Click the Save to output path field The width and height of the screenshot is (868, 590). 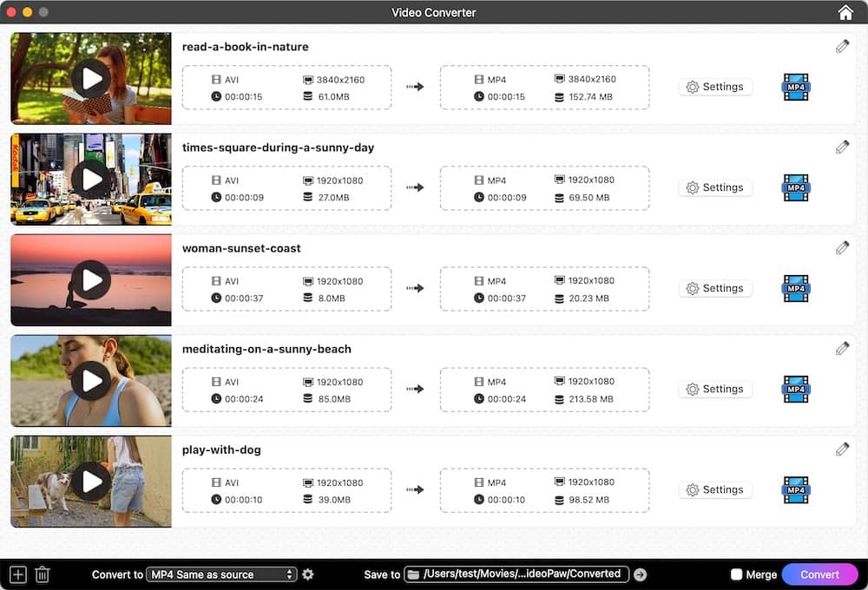coord(521,574)
